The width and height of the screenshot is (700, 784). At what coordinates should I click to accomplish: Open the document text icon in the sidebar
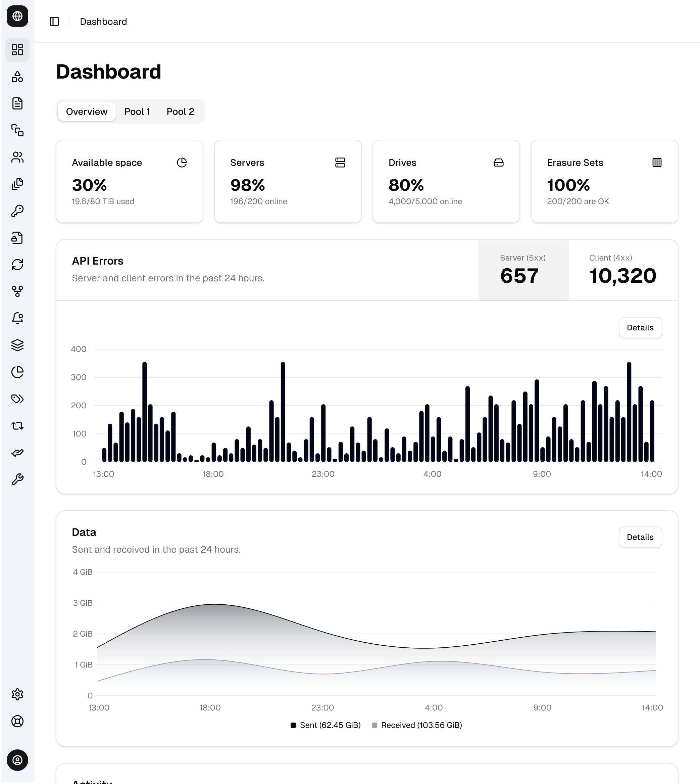[17, 103]
